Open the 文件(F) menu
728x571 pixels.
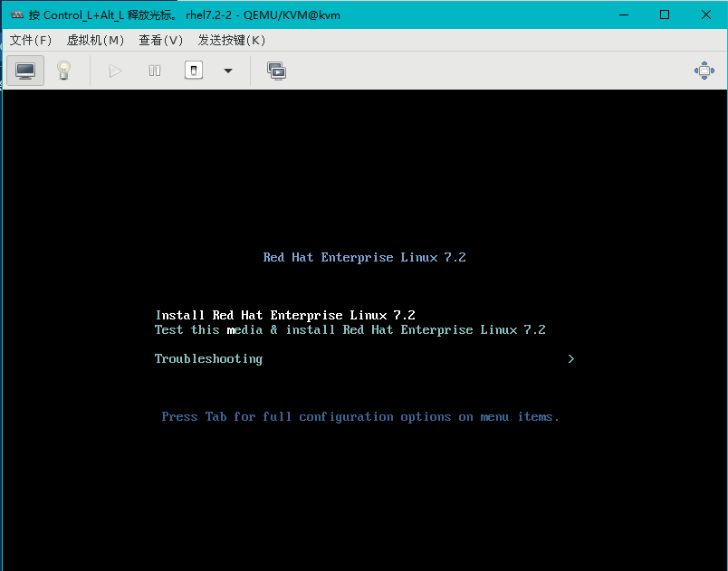31,41
